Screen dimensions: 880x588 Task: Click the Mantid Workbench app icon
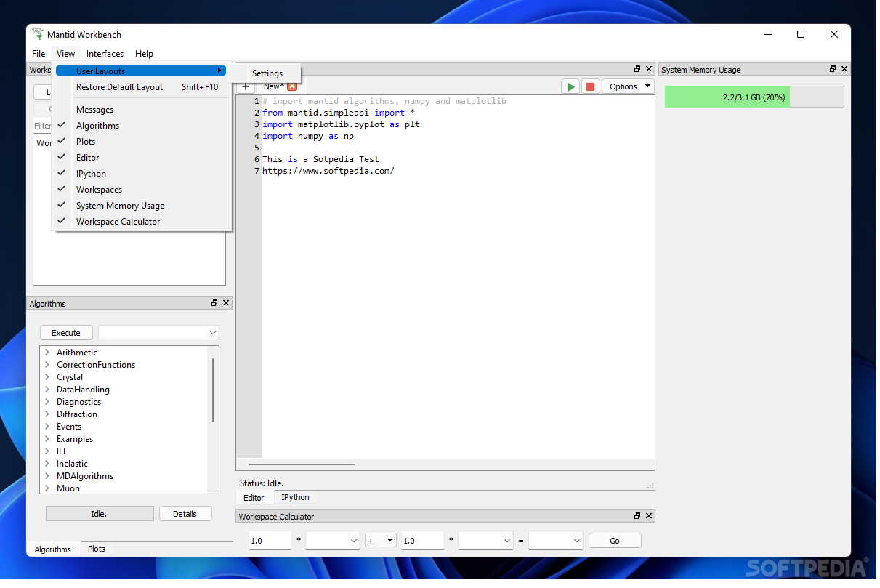tap(38, 34)
